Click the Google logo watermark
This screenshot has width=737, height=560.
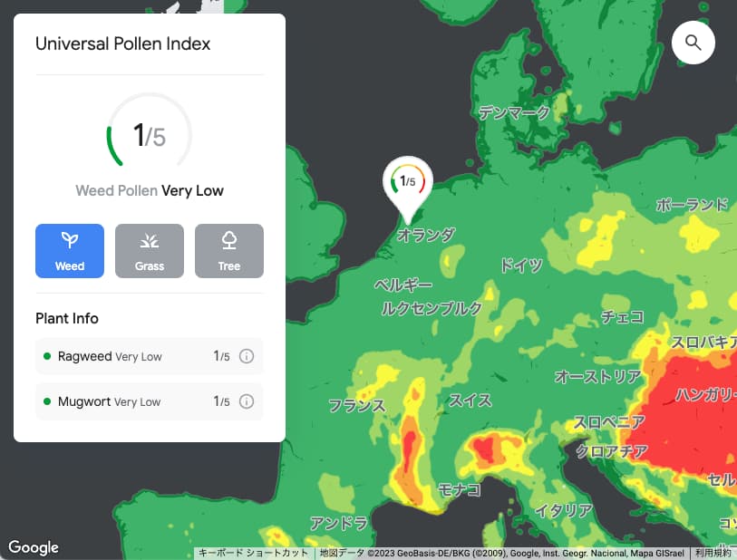pos(34,547)
